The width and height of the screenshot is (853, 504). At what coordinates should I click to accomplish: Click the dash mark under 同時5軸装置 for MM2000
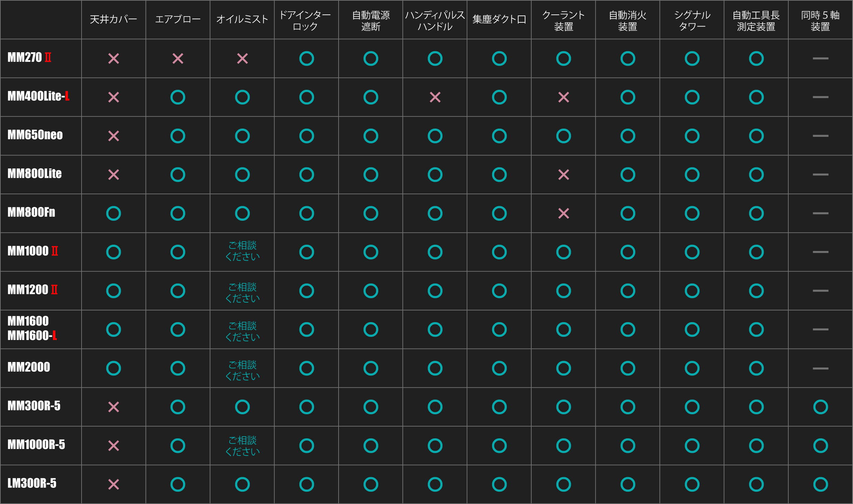820,368
